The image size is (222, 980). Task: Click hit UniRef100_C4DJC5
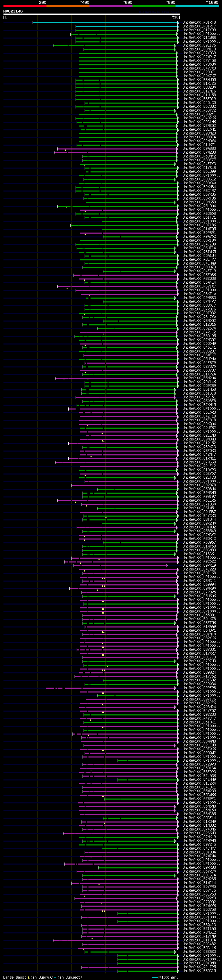coord(199,103)
